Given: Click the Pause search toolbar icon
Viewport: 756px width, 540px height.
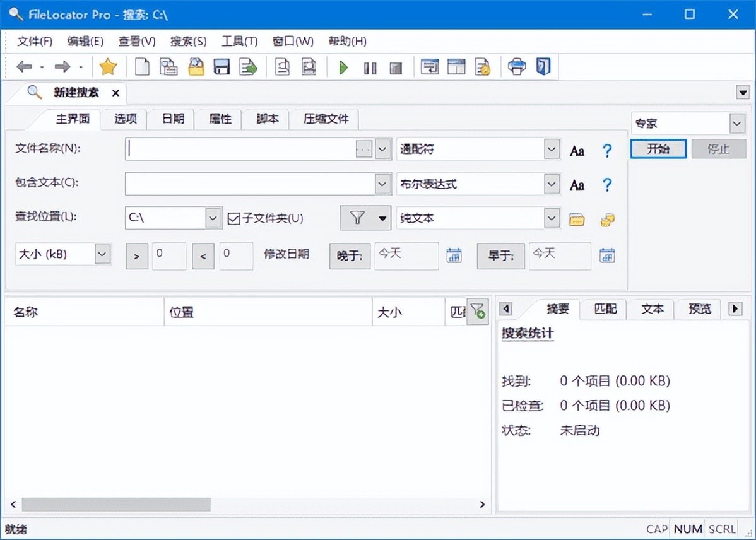Looking at the screenshot, I should [x=370, y=67].
